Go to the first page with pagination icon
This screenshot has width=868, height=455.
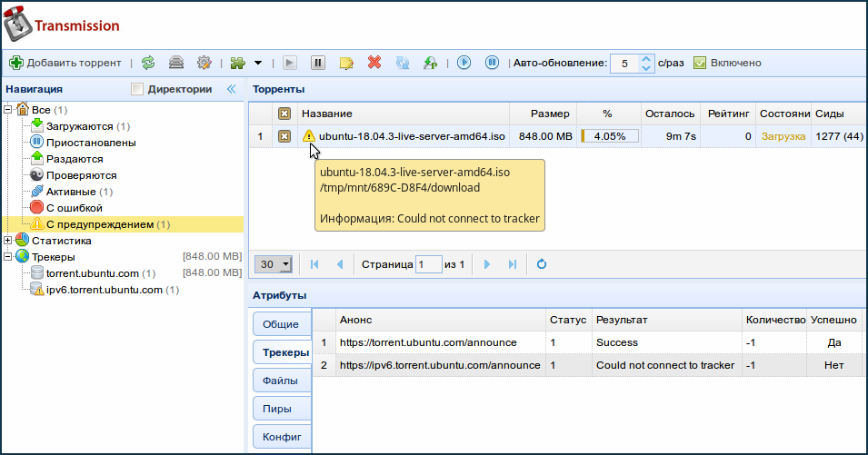point(314,264)
